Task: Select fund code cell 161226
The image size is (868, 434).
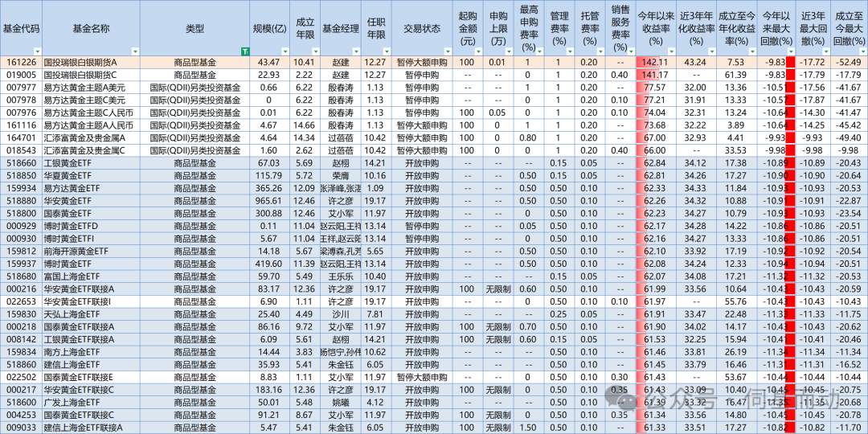Action: (x=21, y=62)
